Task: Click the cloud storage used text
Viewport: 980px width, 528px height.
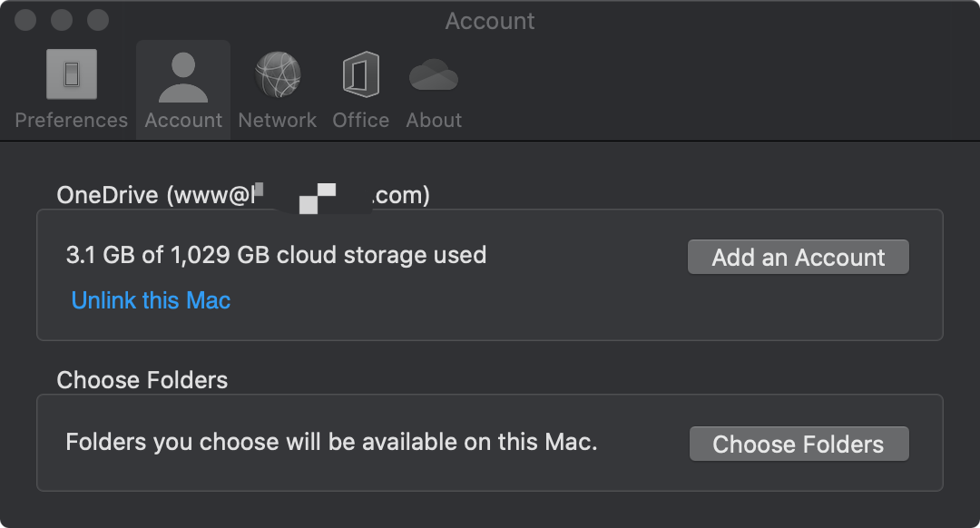Action: tap(276, 255)
